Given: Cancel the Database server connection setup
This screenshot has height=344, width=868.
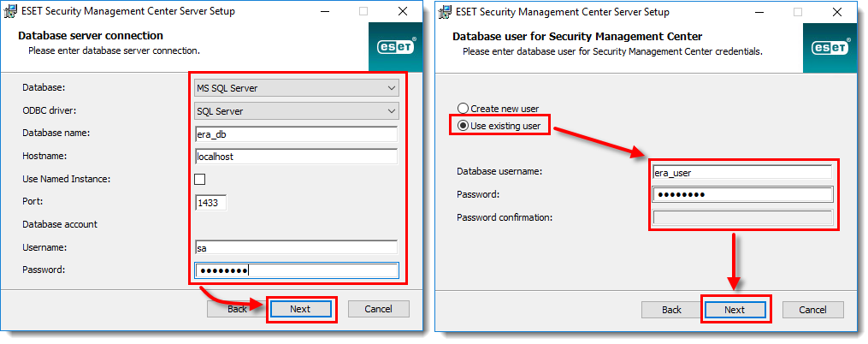Looking at the screenshot, I should pos(379,309).
